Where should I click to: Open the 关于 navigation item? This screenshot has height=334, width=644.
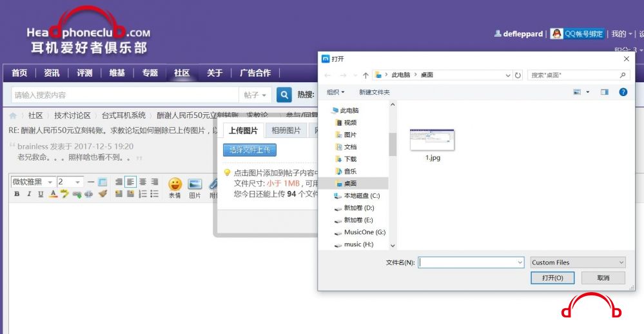point(215,73)
